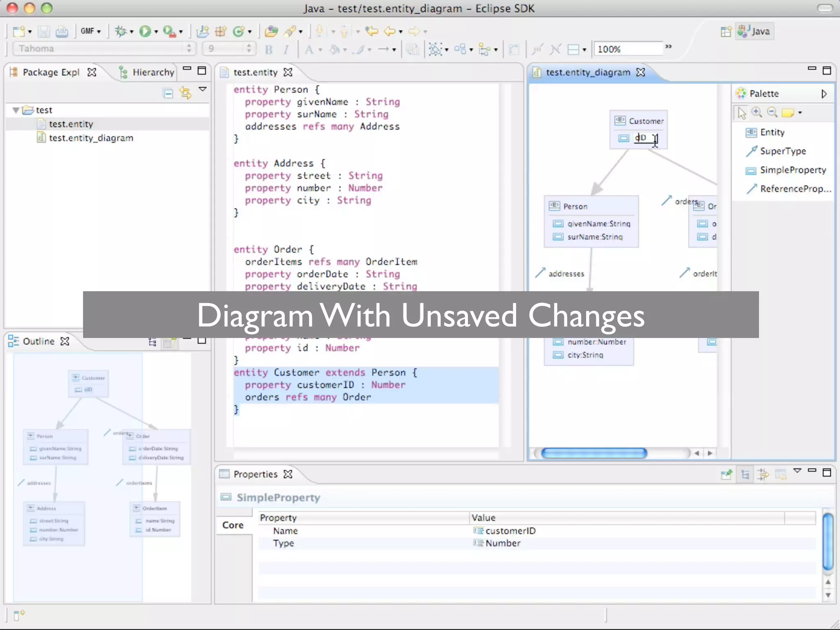Choose the SuperType tool in Palette
The height and width of the screenshot is (630, 840).
[x=776, y=151]
